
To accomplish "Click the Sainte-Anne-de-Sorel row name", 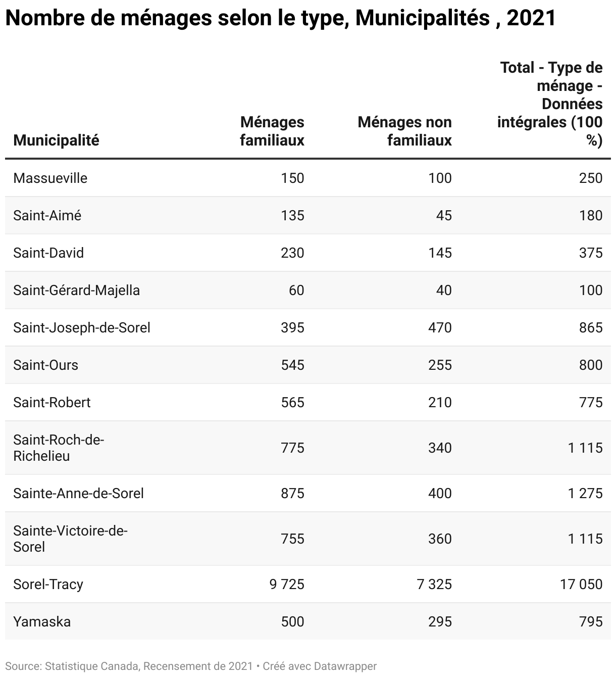I will click(x=79, y=493).
